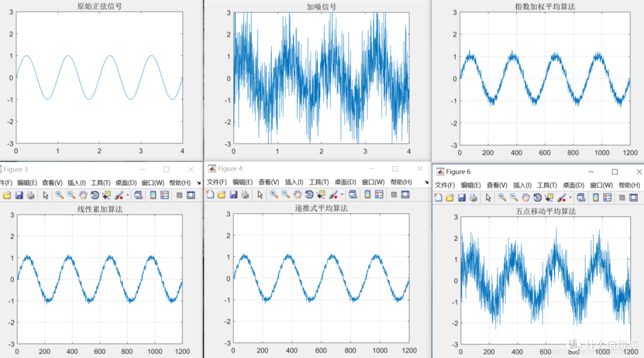Click the 递推式平均算法 plot title
The image size is (644, 358).
click(321, 208)
